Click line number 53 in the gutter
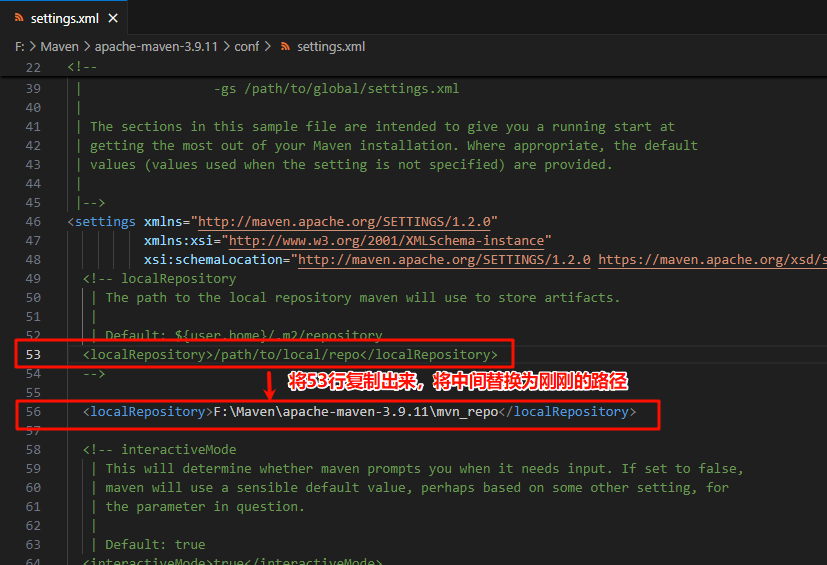 (33, 355)
